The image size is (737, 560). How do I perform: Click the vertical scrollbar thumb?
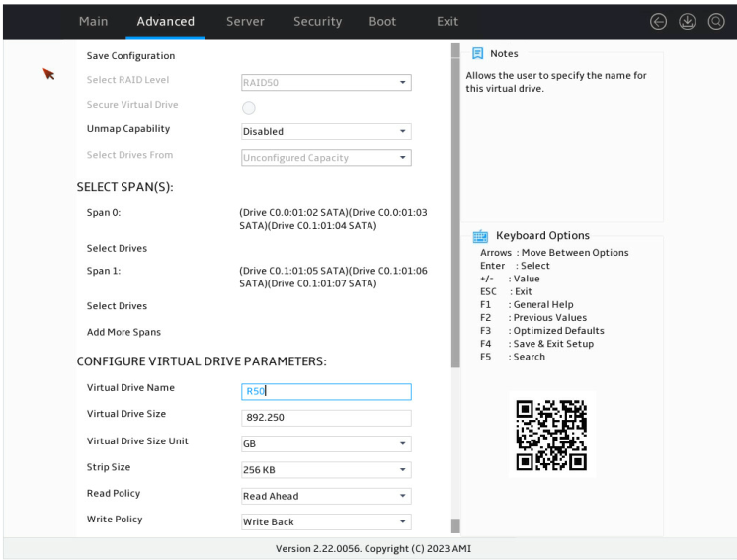(x=455, y=211)
